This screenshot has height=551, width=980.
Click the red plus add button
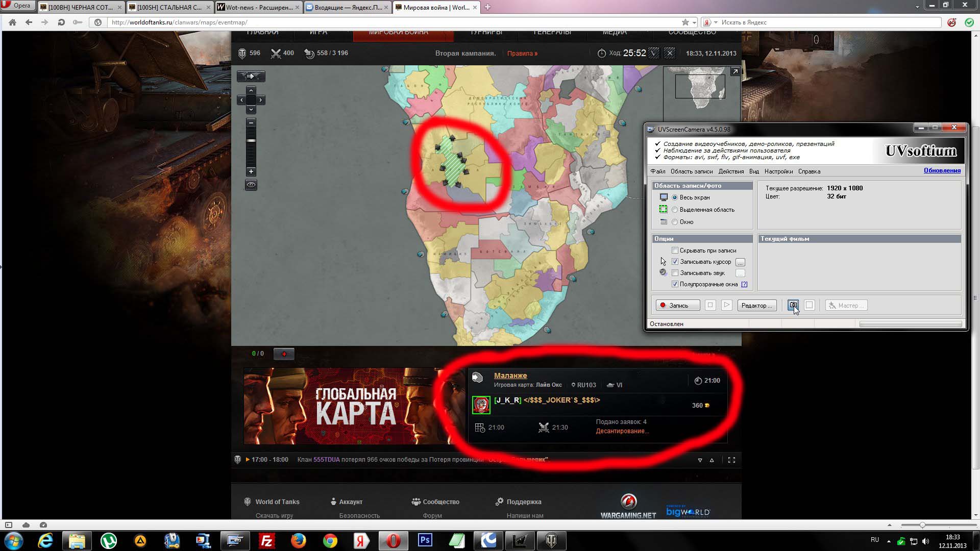284,354
